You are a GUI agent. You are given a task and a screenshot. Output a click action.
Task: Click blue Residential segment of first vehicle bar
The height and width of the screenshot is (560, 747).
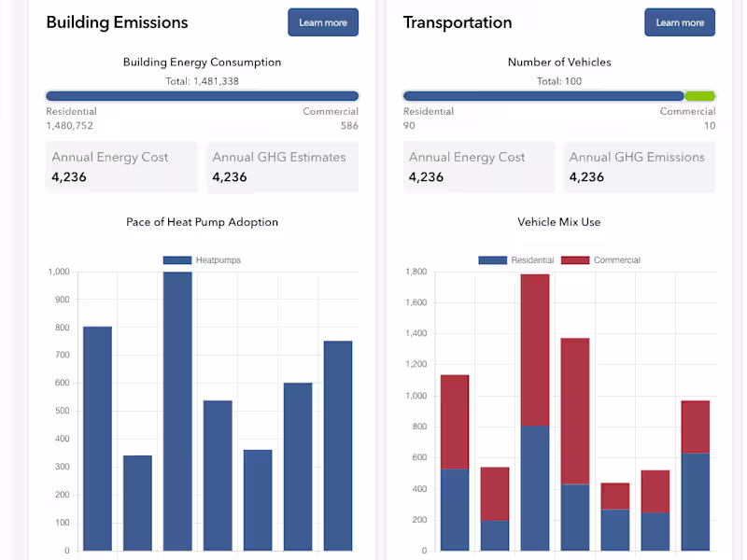pyautogui.click(x=455, y=510)
